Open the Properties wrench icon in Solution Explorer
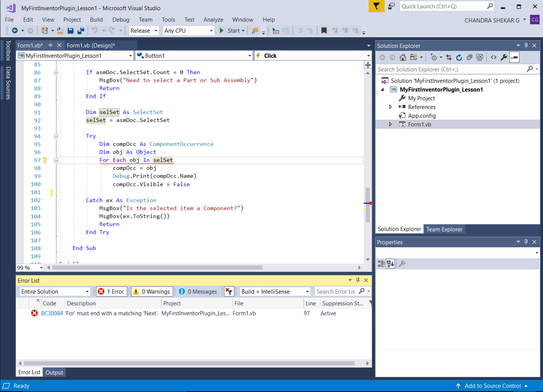The image size is (543, 392). [504, 57]
